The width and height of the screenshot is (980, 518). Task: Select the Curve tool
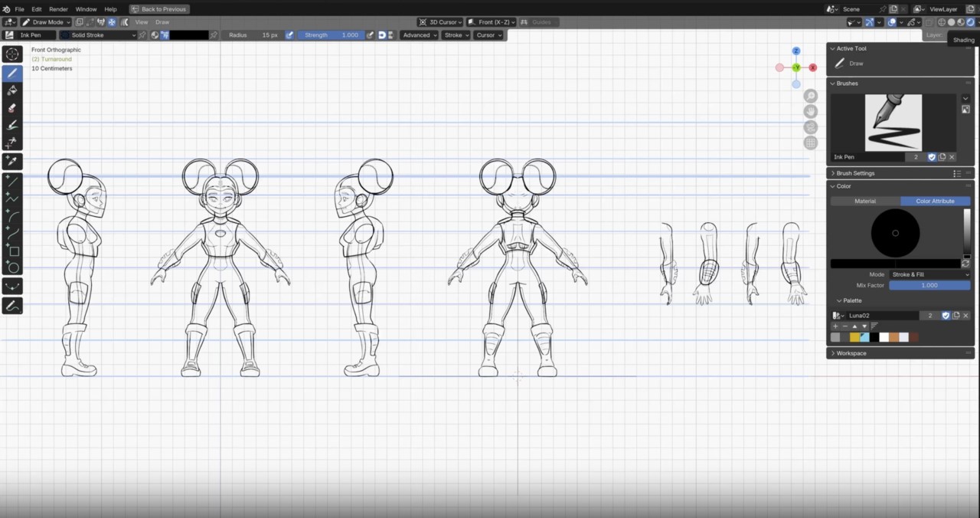coord(11,234)
